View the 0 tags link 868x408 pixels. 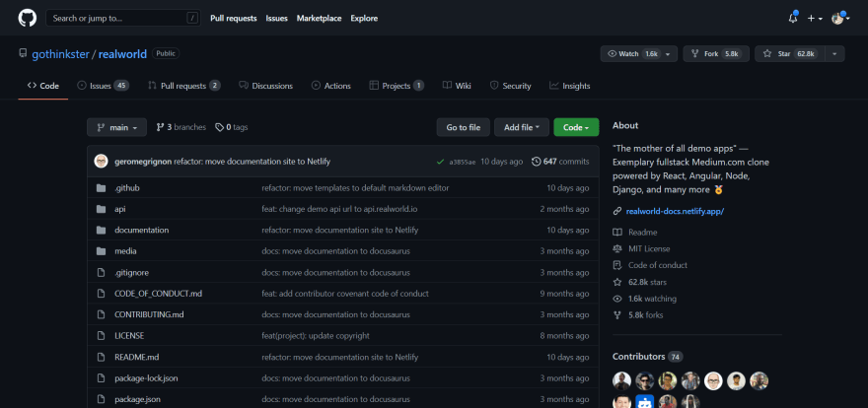click(x=232, y=127)
